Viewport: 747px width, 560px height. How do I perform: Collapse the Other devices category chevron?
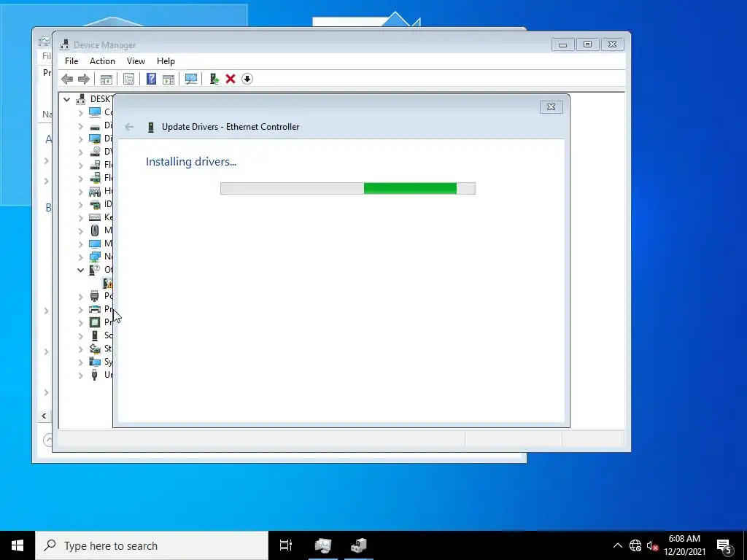pos(80,270)
